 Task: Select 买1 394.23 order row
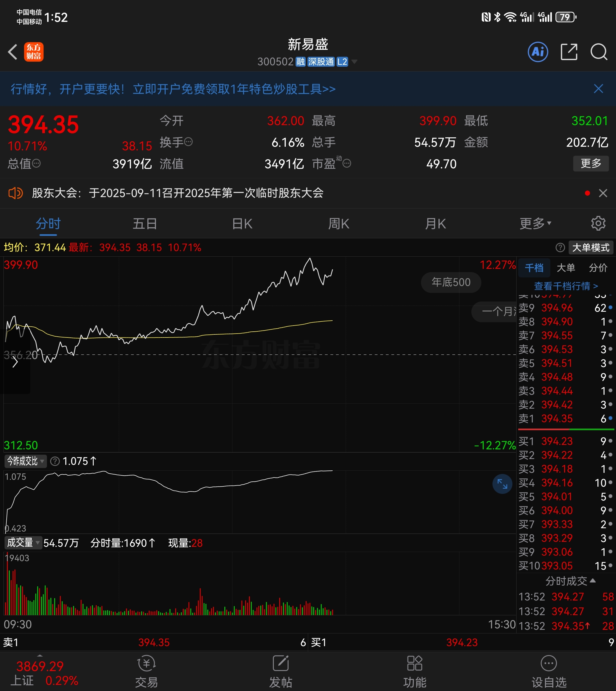566,441
